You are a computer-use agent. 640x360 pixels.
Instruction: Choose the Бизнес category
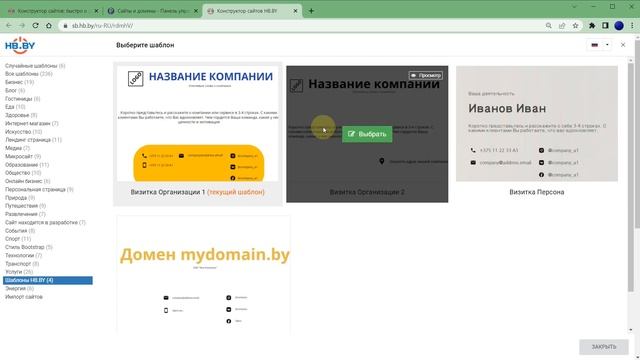coord(20,82)
